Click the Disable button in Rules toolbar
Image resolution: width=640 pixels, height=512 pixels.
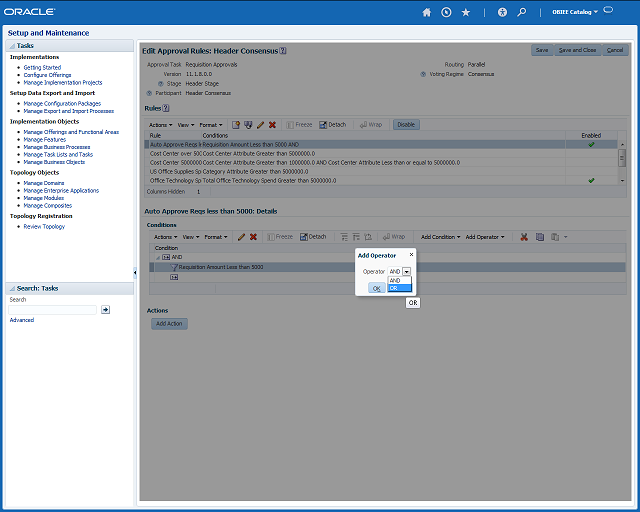point(406,125)
